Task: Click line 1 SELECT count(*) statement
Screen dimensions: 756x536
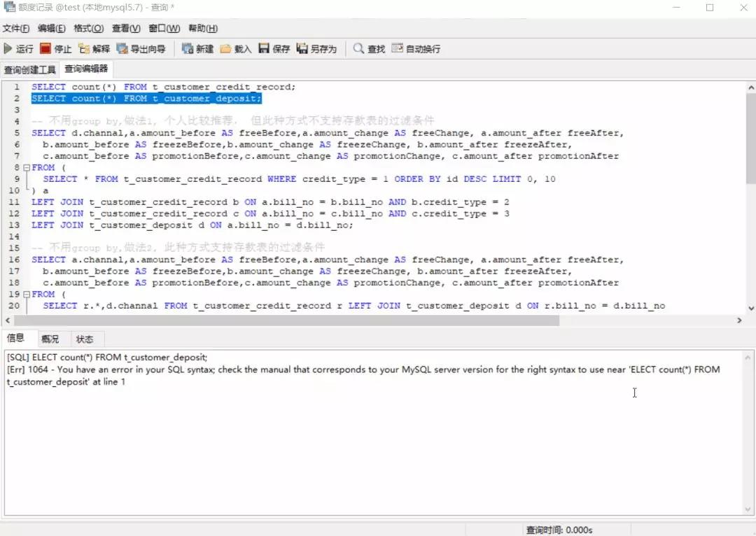Action: (x=163, y=87)
